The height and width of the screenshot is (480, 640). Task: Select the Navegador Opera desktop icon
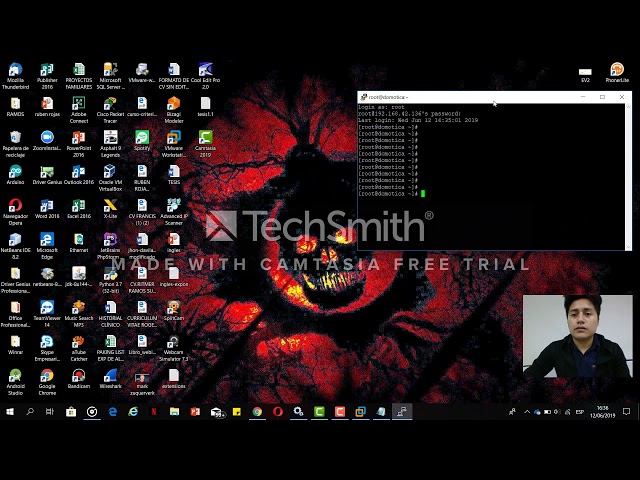pos(15,212)
